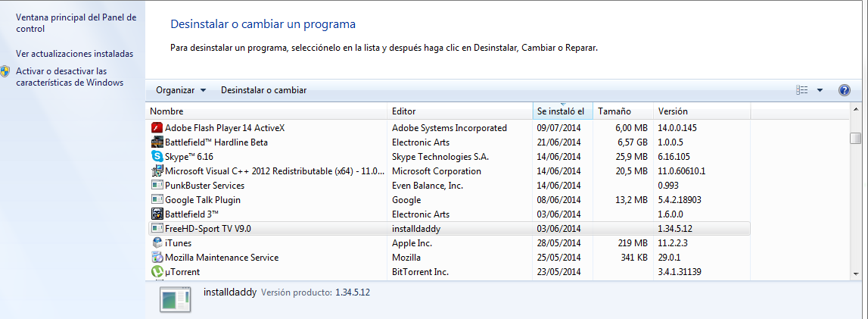868x319 pixels.
Task: Click editor cell Adobe Systems Incorporated
Action: (449, 128)
